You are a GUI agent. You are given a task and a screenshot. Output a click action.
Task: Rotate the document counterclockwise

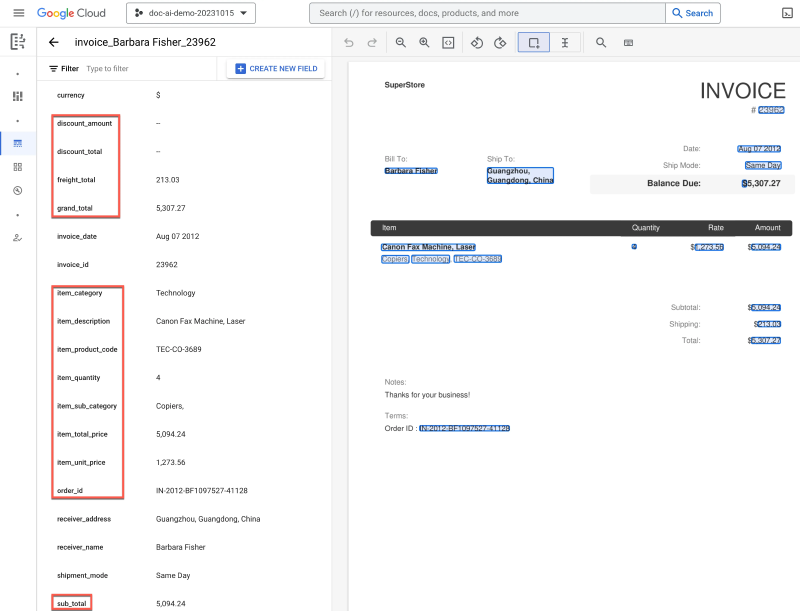click(477, 43)
